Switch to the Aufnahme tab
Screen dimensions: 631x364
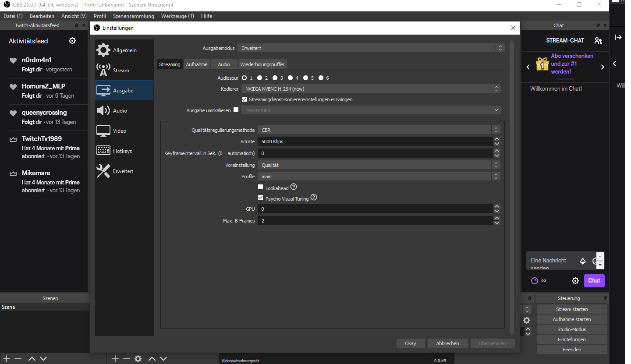pyautogui.click(x=197, y=64)
